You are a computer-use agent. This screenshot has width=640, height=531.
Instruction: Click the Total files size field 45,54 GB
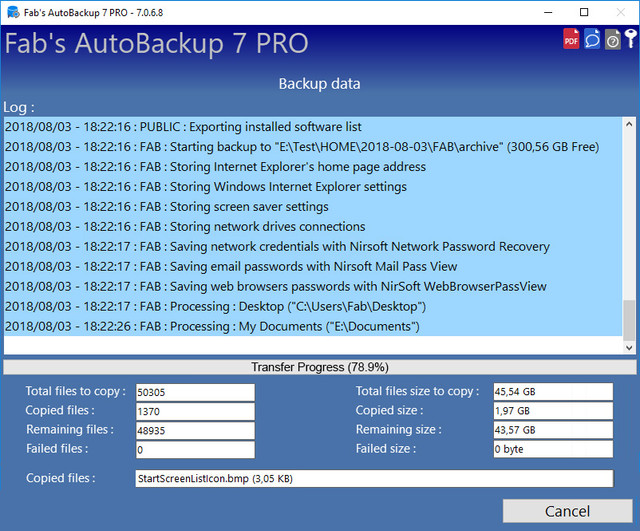[x=553, y=391]
